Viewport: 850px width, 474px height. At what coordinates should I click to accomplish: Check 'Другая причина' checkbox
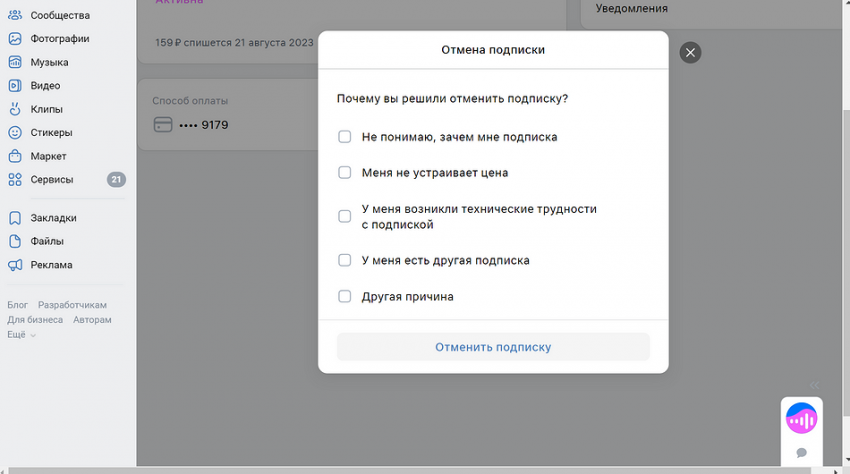[x=344, y=296]
